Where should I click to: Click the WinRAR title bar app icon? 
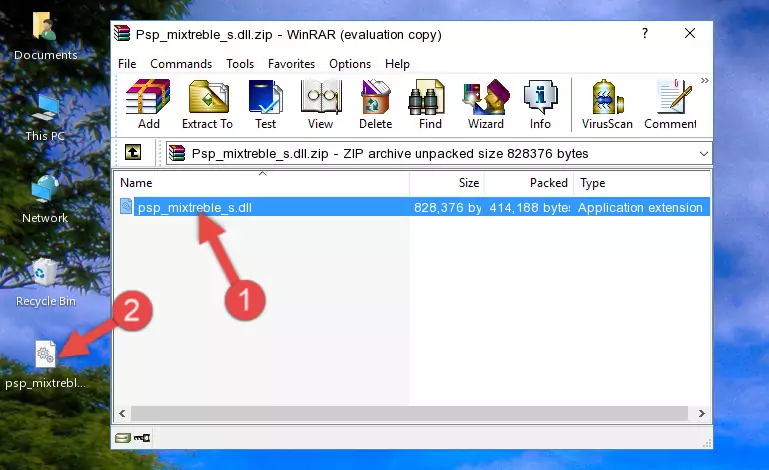[122, 34]
